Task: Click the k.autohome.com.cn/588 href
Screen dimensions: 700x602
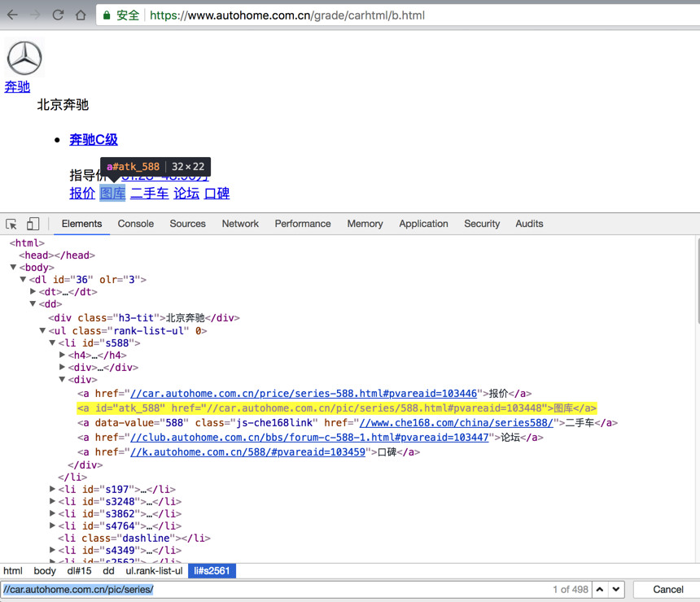Action: coord(247,452)
